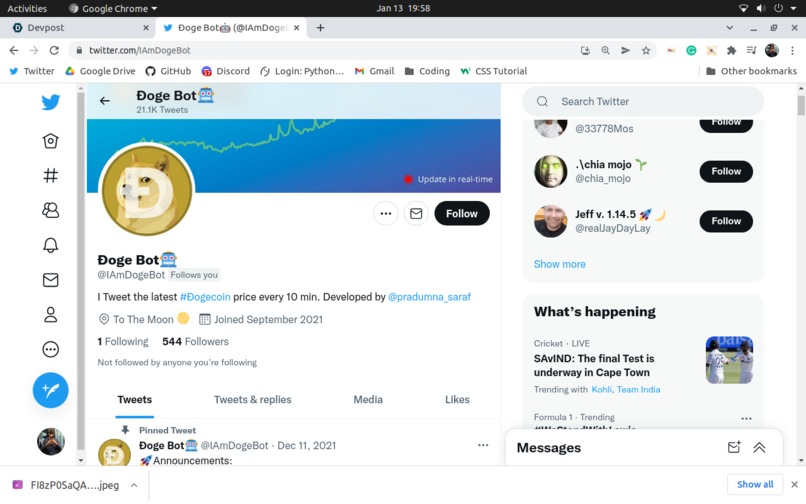Open the #Dogecoin hashtag link
The height and width of the screenshot is (504, 806).
pos(205,297)
